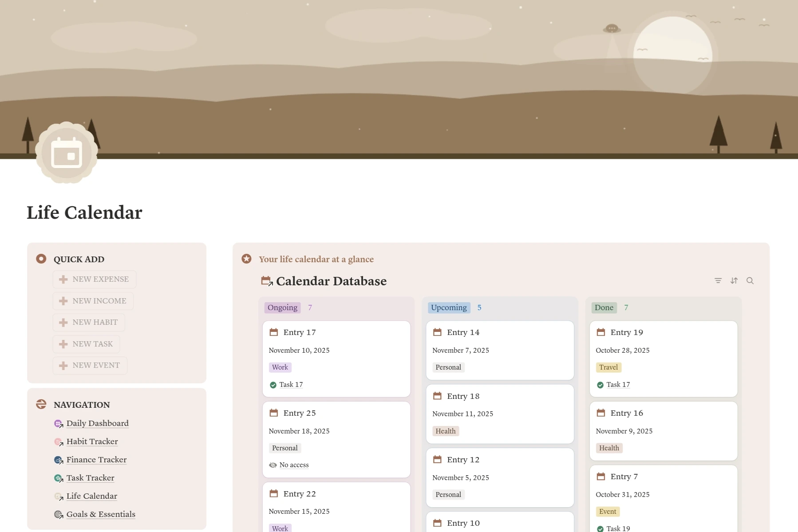Click green check next to Task 17 in Entry 17

point(273,385)
